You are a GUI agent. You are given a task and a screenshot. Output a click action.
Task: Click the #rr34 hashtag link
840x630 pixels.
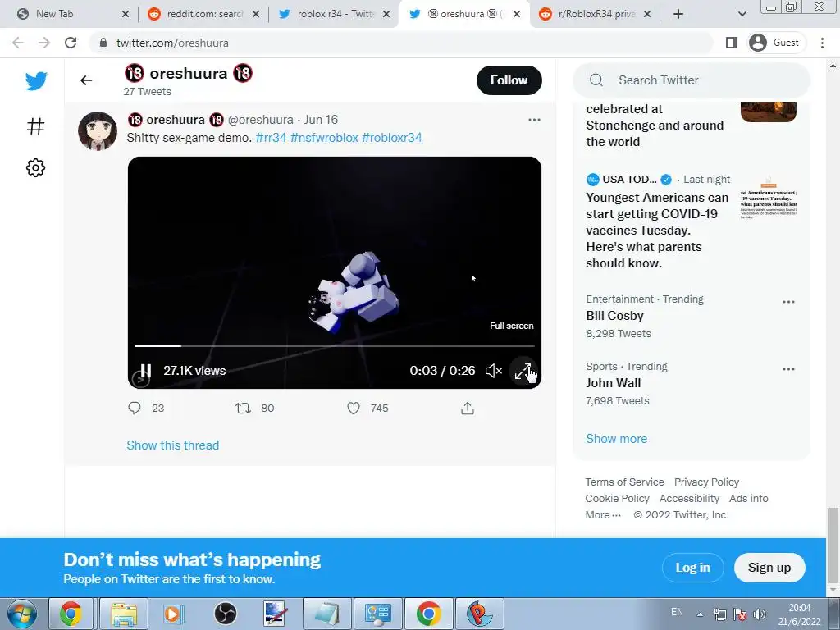point(271,138)
